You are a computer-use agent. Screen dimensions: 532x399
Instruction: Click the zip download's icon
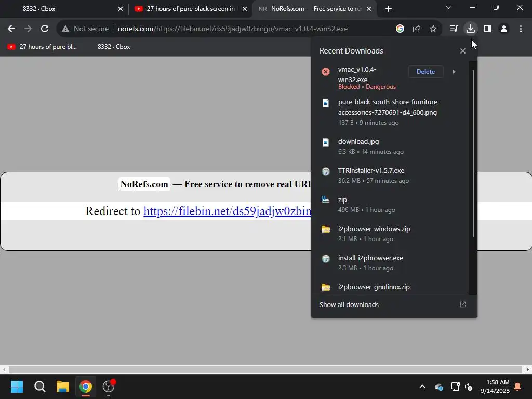tap(326, 200)
